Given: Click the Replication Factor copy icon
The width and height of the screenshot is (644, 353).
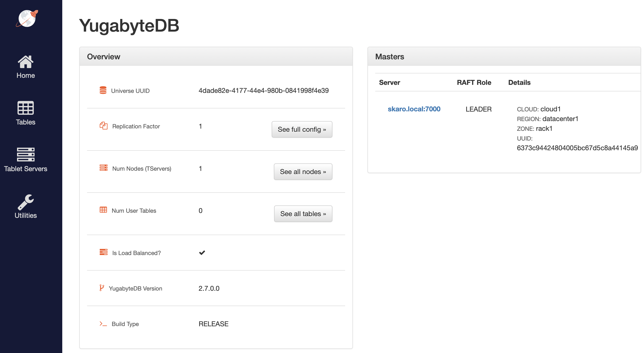Looking at the screenshot, I should click(104, 126).
